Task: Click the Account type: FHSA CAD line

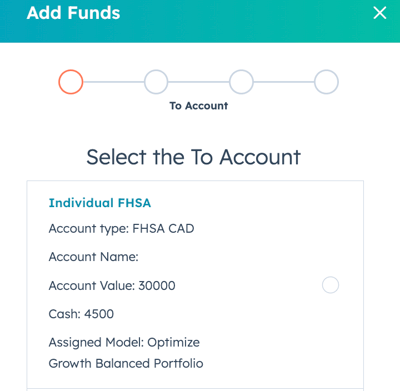Action: tap(121, 229)
